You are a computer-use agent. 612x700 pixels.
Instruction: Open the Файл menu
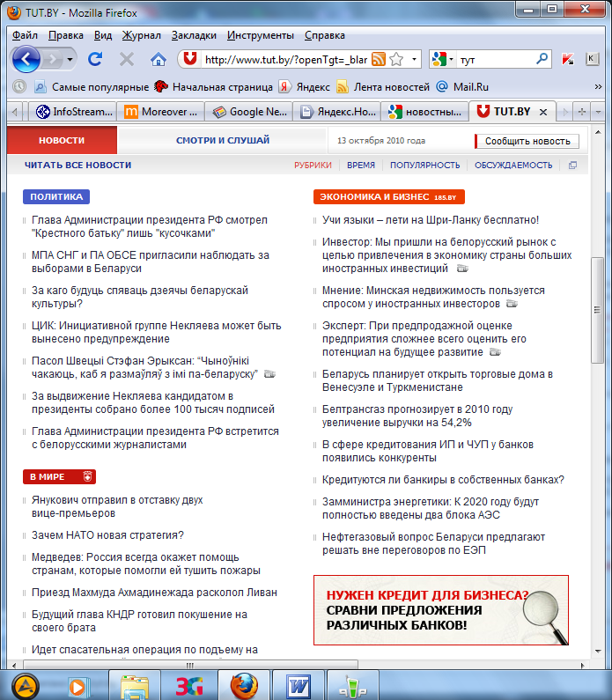click(x=25, y=35)
